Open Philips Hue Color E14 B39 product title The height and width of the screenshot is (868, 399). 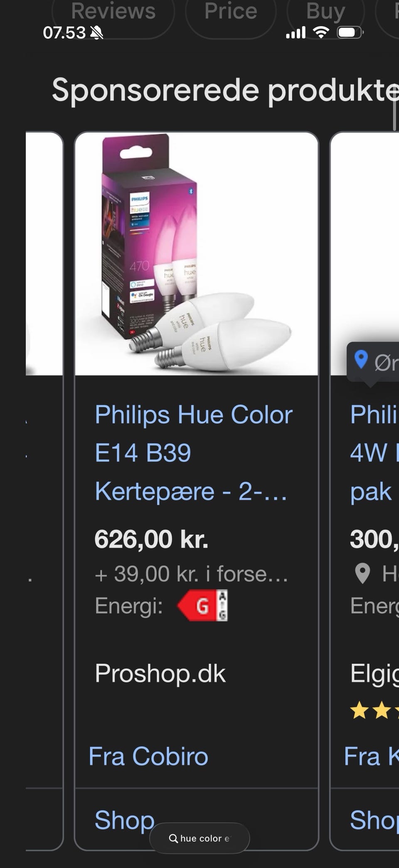click(x=194, y=453)
